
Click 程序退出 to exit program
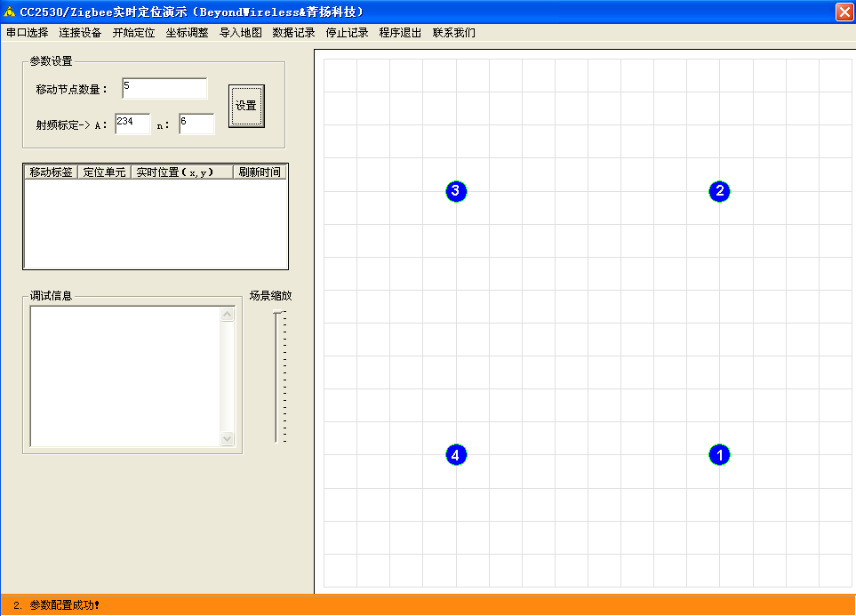point(400,33)
